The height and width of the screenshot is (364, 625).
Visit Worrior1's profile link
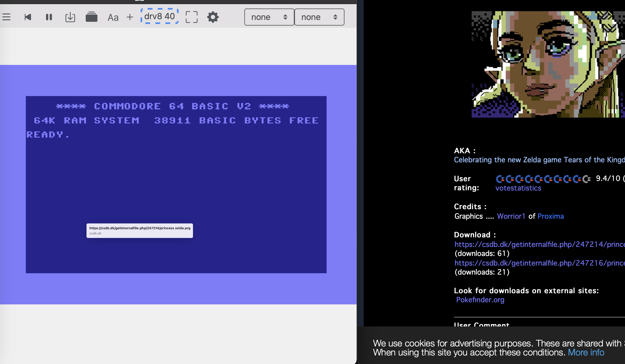point(511,216)
